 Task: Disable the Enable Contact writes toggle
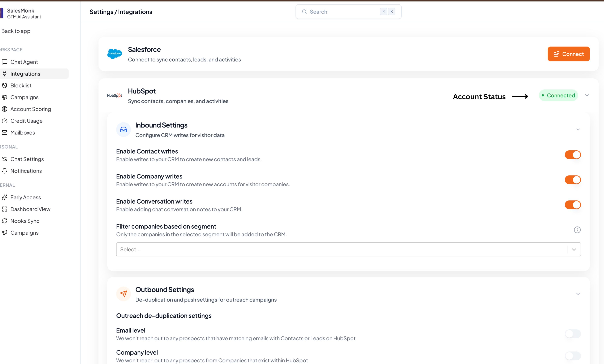point(573,155)
